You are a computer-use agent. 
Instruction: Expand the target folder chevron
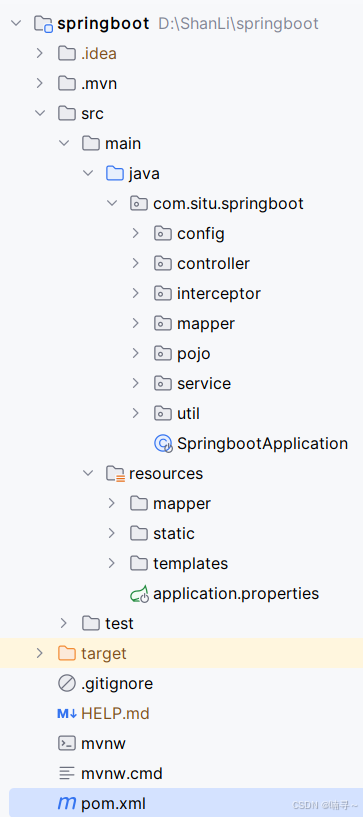[x=40, y=653]
